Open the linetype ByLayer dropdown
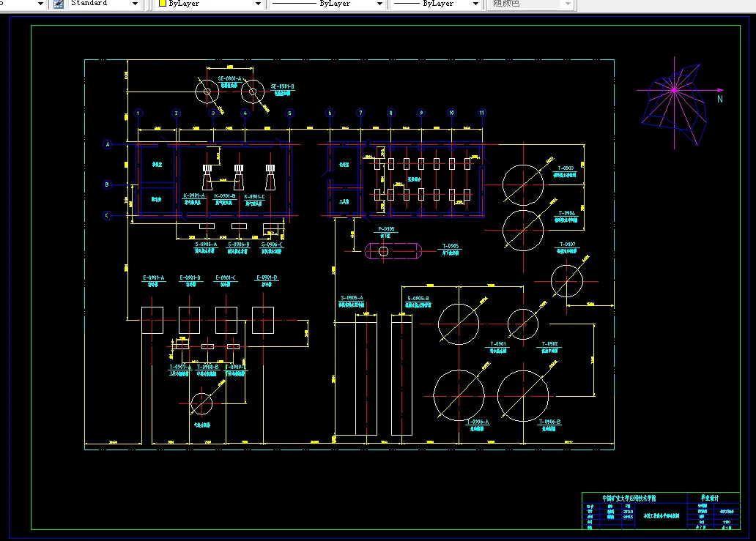756x541 pixels. pos(379,4)
